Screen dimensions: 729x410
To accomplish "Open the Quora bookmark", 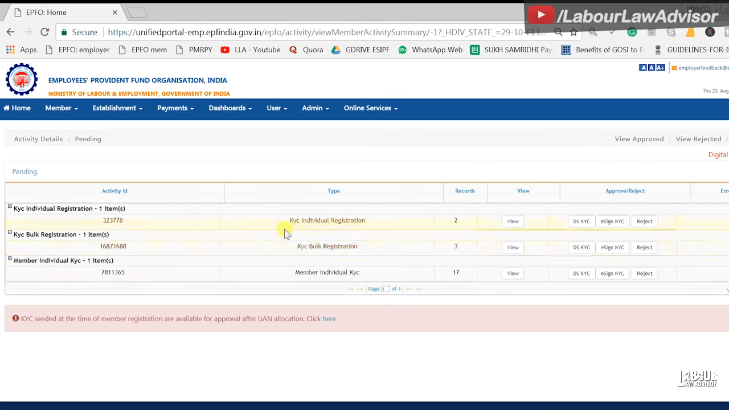I will [x=306, y=49].
